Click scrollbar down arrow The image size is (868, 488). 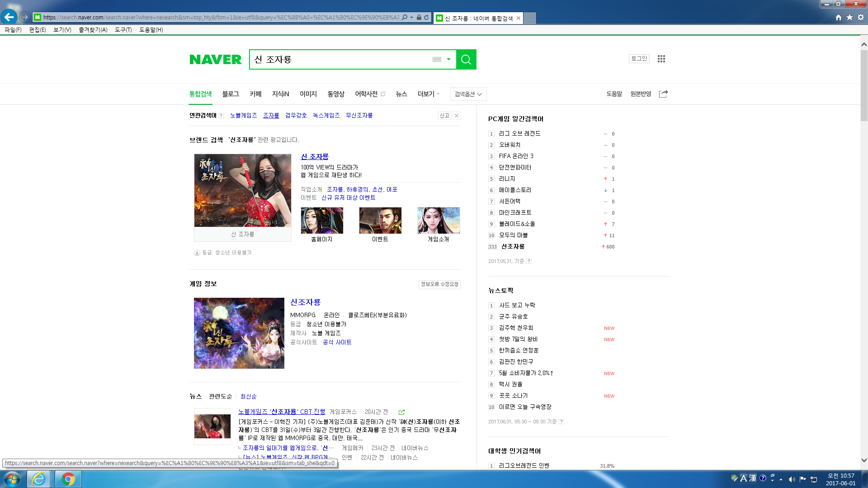pyautogui.click(x=864, y=460)
